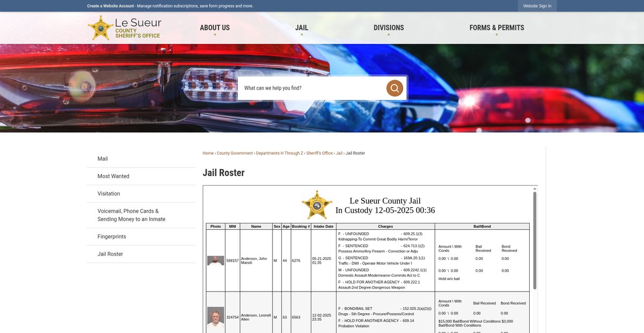Open the Mail sidebar link
The image size is (644, 333).
pos(141,159)
